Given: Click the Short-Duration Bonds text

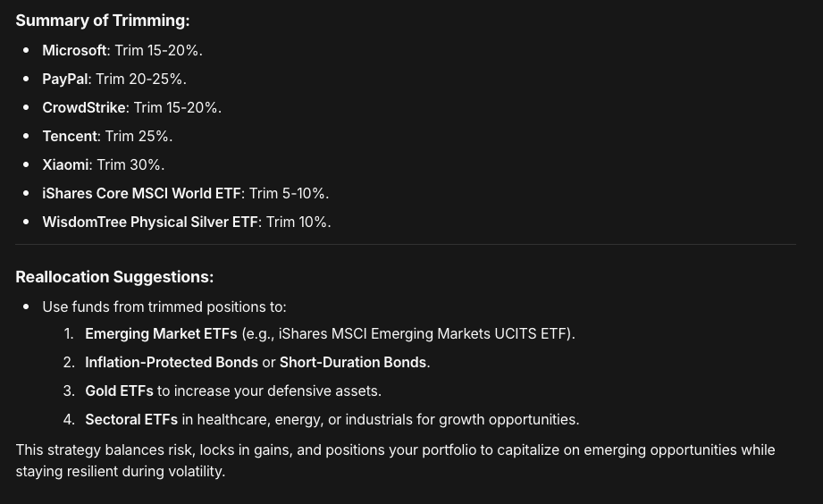Looking at the screenshot, I should (352, 363).
